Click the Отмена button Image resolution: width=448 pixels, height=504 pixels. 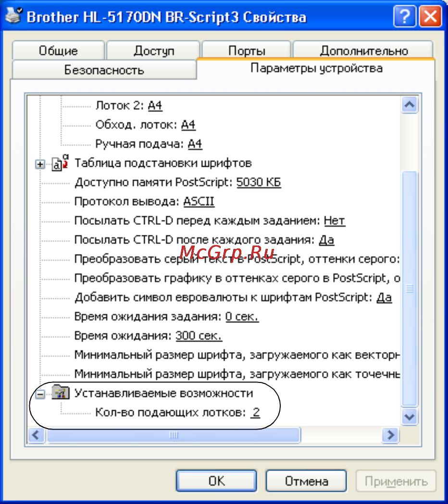(306, 481)
